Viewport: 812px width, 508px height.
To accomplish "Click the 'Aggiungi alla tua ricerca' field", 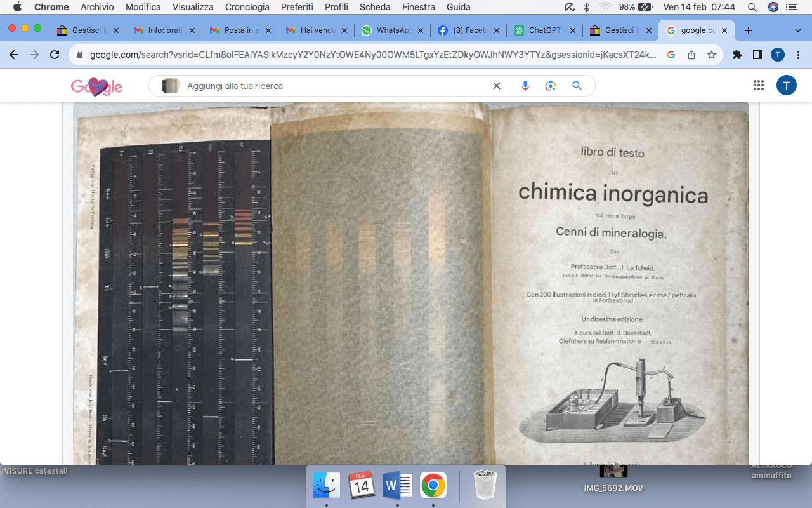I will pyautogui.click(x=336, y=86).
